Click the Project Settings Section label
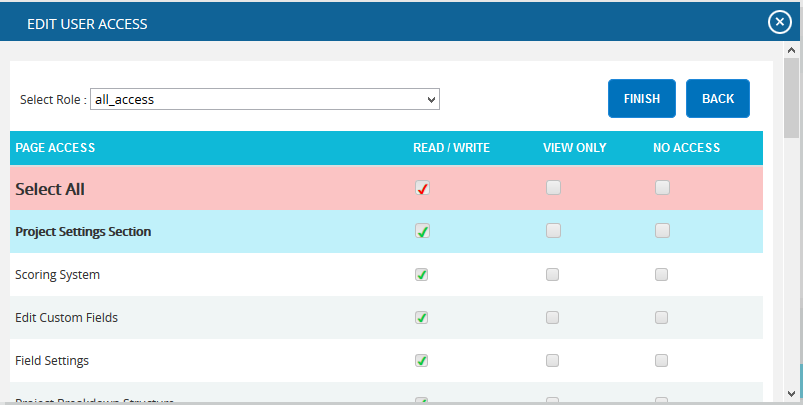 point(83,231)
